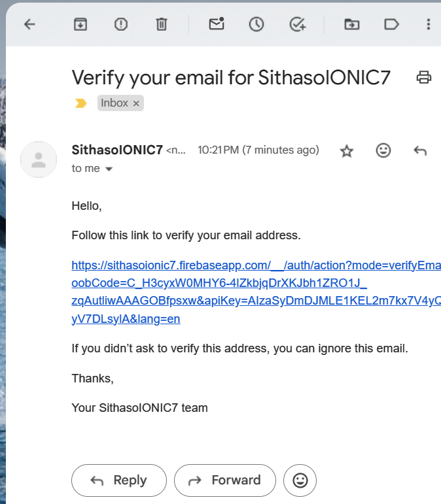Screen dimensions: 441x504
Task: Expand the 'to me' recipient details
Action: click(x=109, y=169)
